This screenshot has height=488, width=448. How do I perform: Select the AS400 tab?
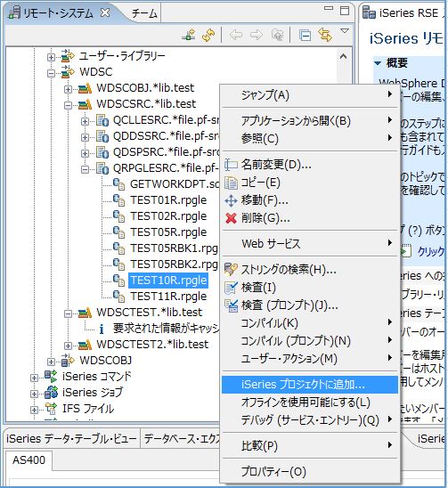pos(29,460)
